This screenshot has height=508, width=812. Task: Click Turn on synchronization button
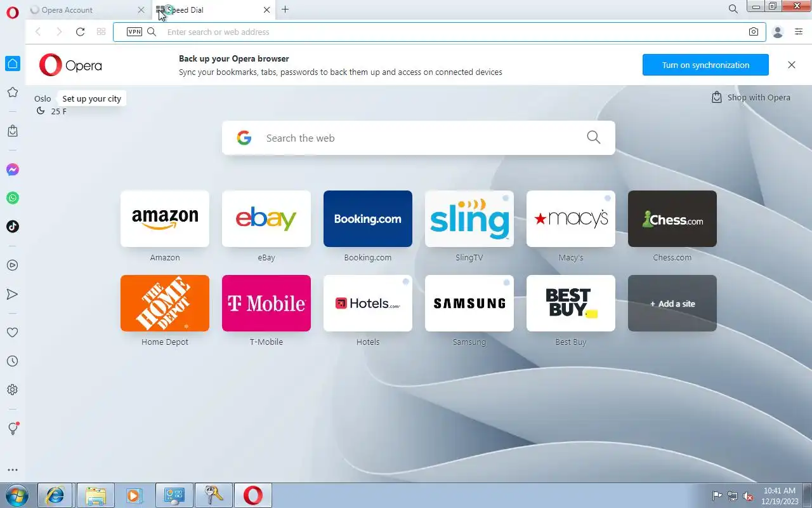tap(705, 65)
